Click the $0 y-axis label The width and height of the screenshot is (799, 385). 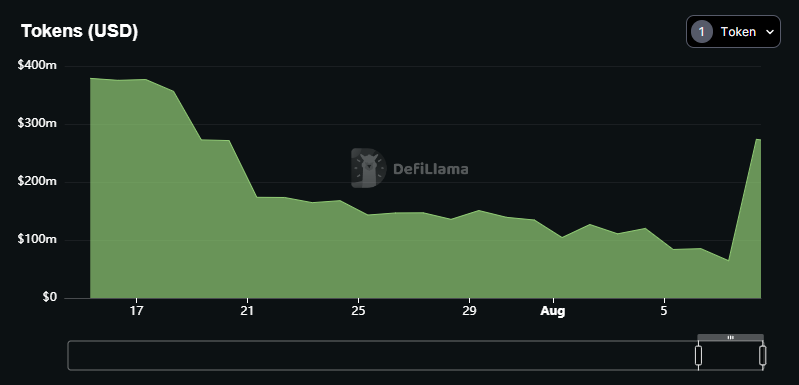tap(49, 297)
